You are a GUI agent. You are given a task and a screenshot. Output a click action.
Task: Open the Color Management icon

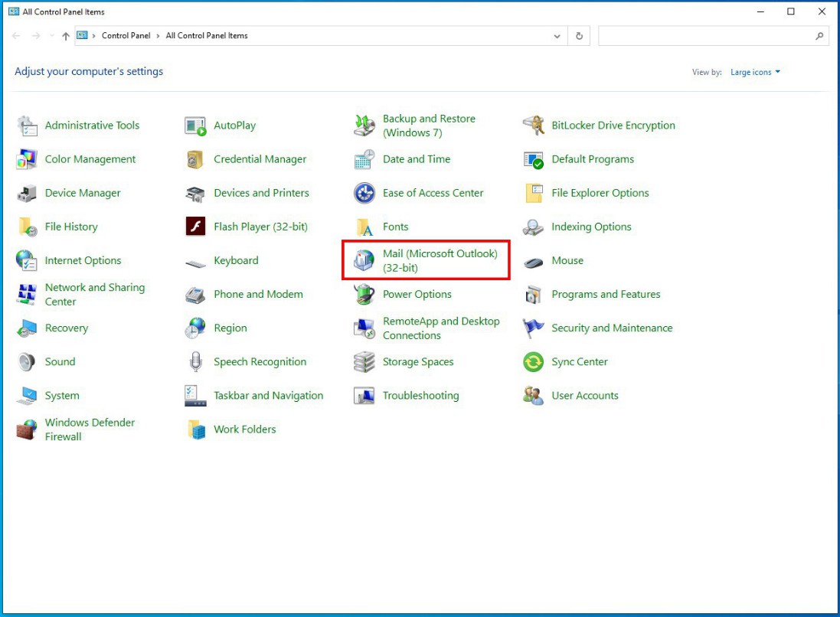(27, 159)
